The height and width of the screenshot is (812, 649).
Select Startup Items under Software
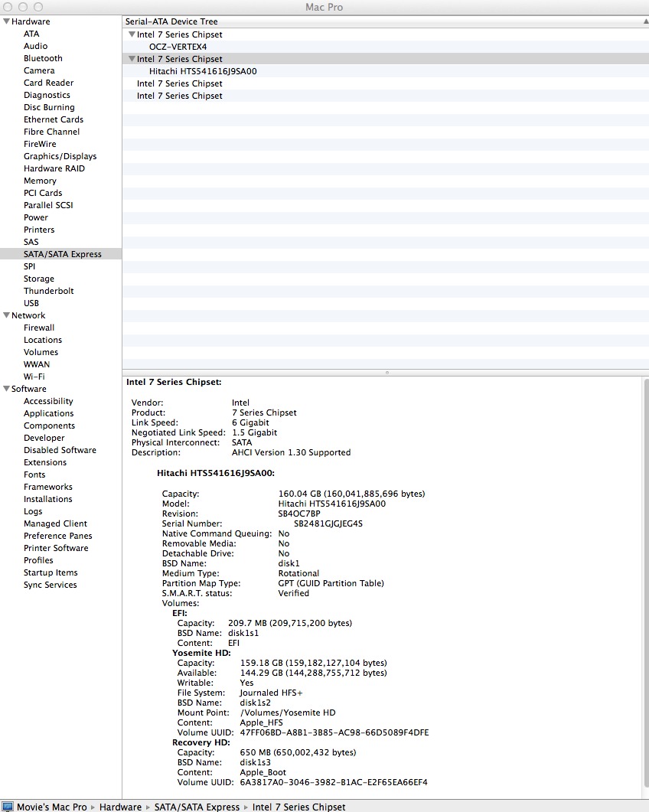[51, 572]
